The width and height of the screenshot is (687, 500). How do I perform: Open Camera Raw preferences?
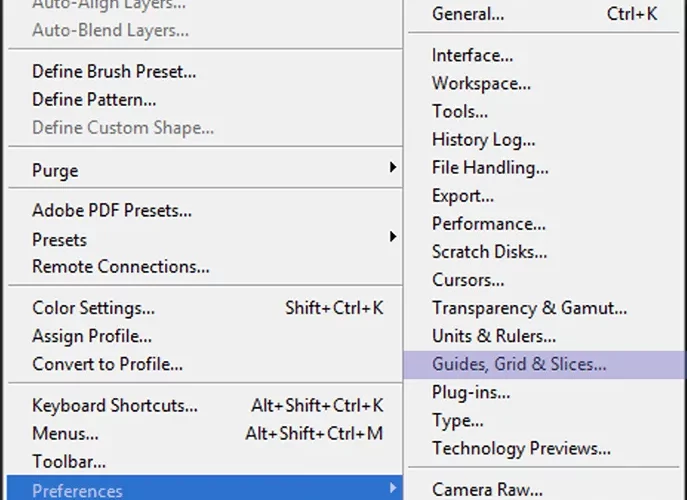pyautogui.click(x=545, y=489)
